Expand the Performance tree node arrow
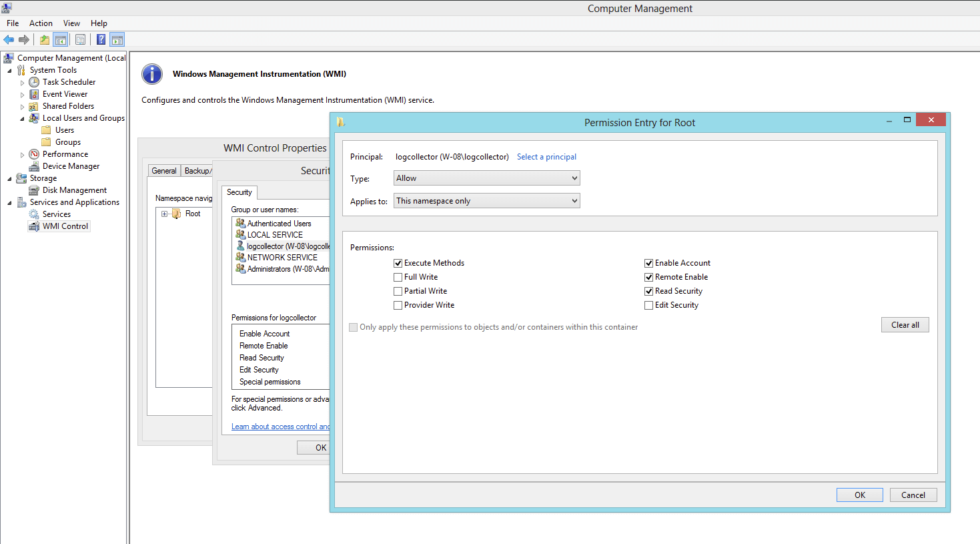Viewport: 980px width, 544px height. click(22, 154)
